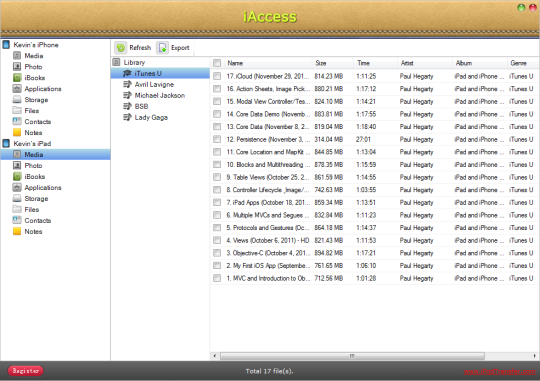Viewport: 540px width, 381px height.
Task: Click the green window button at top right
Action: pyautogui.click(x=521, y=8)
